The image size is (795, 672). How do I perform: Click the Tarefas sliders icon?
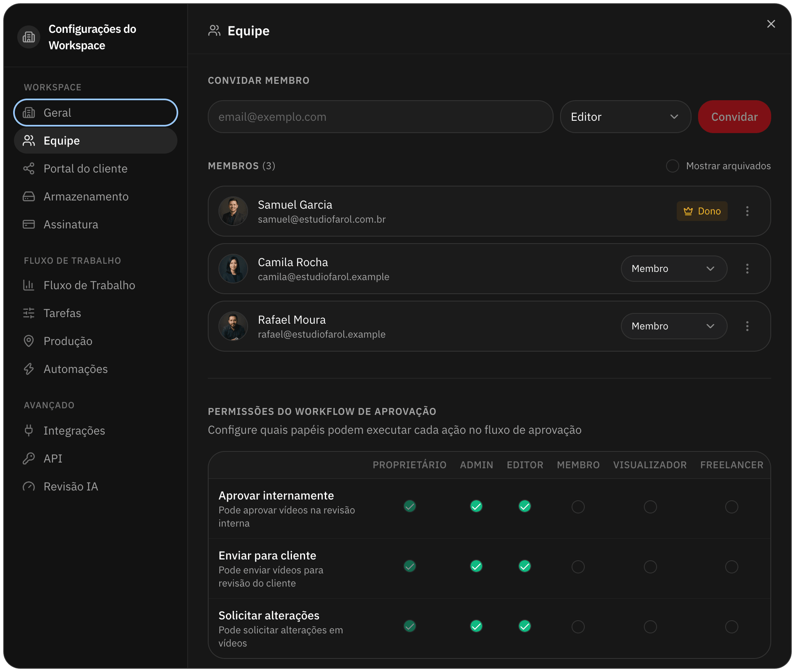(x=29, y=313)
